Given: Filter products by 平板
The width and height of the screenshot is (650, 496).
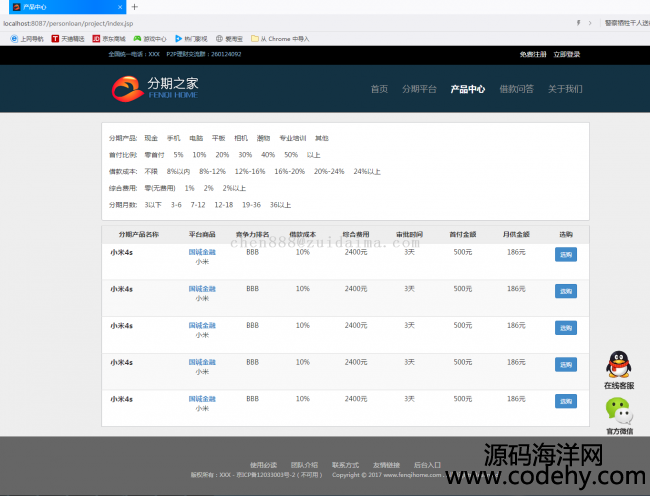Looking at the screenshot, I should click(218, 138).
